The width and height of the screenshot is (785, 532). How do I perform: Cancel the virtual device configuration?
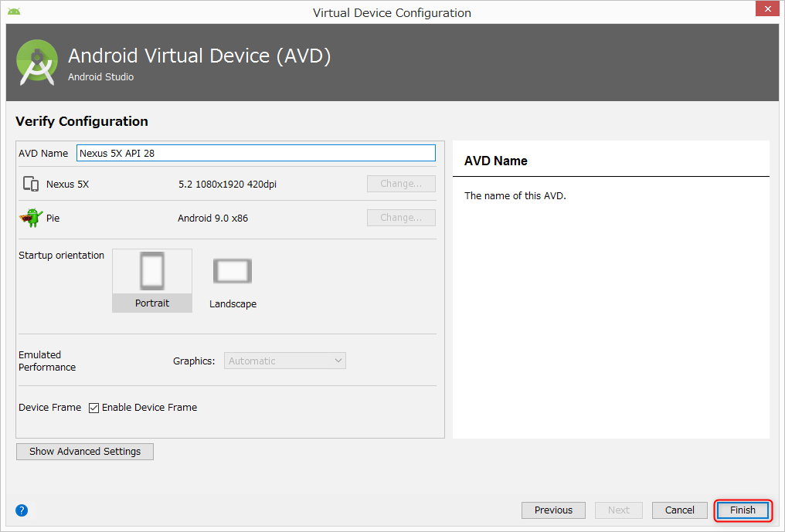679,510
